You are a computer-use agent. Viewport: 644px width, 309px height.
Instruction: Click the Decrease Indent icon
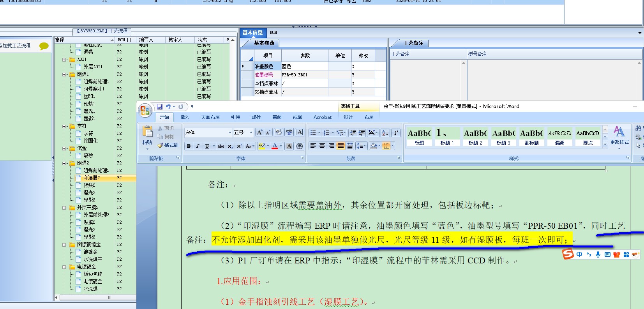coord(353,133)
